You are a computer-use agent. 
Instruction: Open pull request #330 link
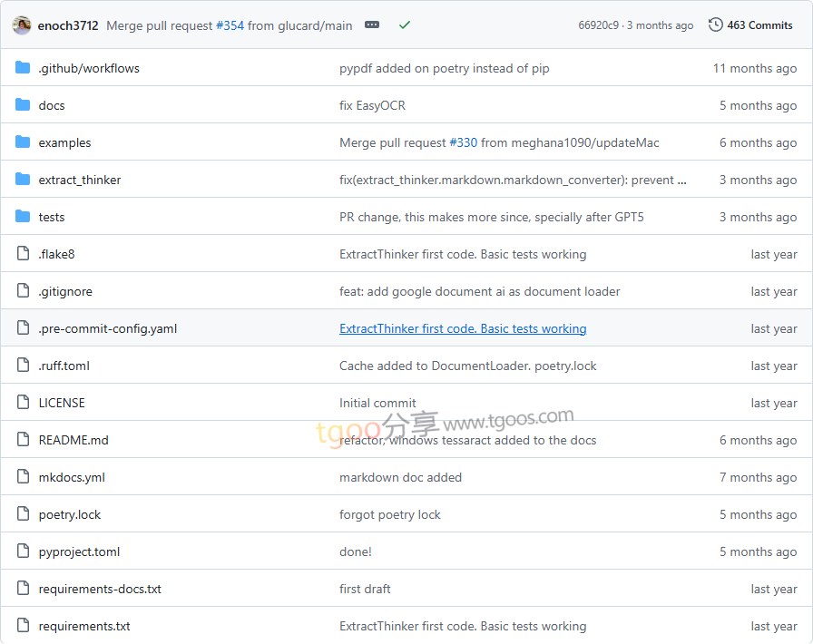(x=463, y=142)
